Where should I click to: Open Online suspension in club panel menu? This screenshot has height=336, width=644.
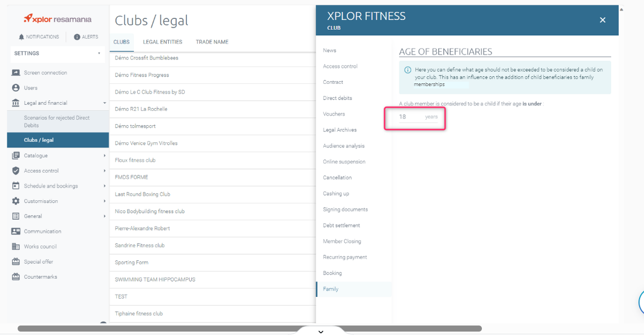point(344,162)
